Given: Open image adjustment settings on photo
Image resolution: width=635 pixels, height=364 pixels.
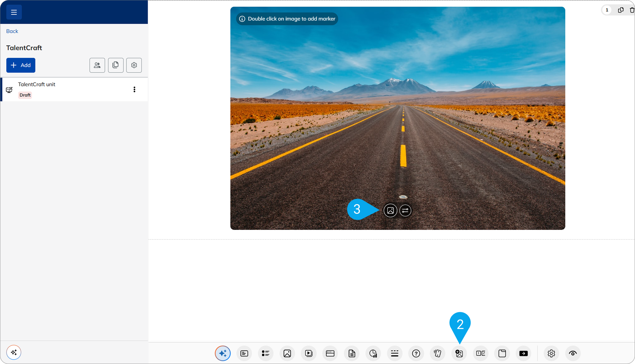Looking at the screenshot, I should click(x=405, y=211).
